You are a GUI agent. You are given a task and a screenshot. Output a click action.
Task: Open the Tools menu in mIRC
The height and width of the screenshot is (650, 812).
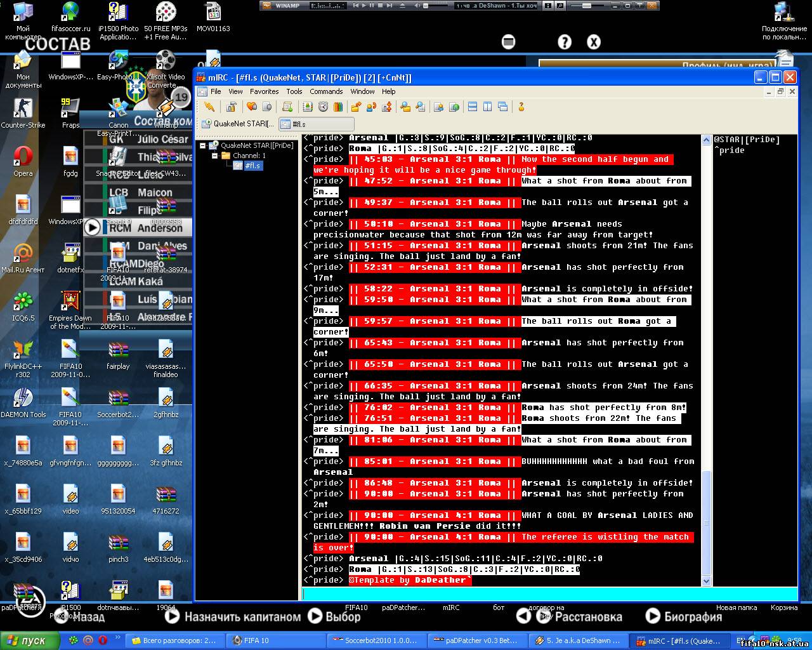[294, 91]
